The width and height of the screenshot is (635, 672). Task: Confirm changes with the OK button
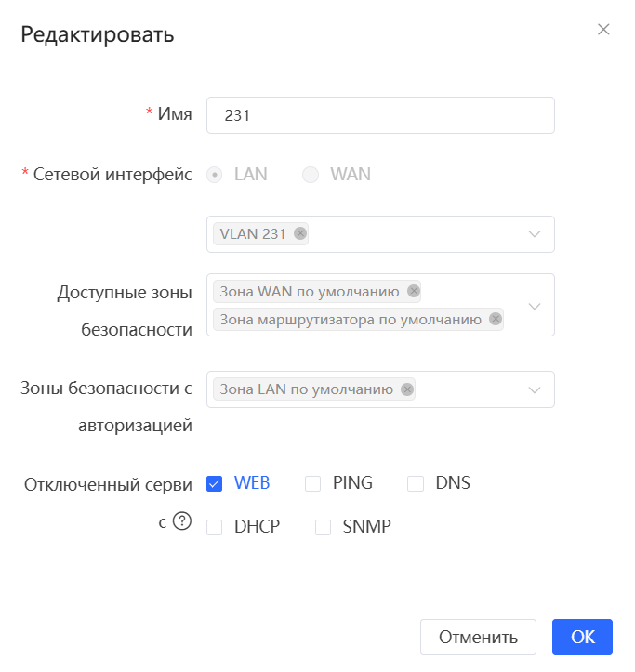[582, 637]
